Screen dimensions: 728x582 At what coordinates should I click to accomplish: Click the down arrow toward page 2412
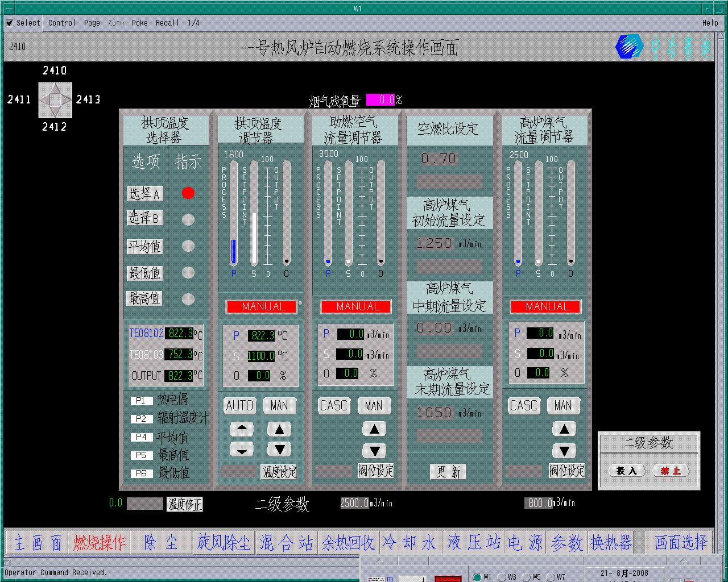[x=55, y=113]
